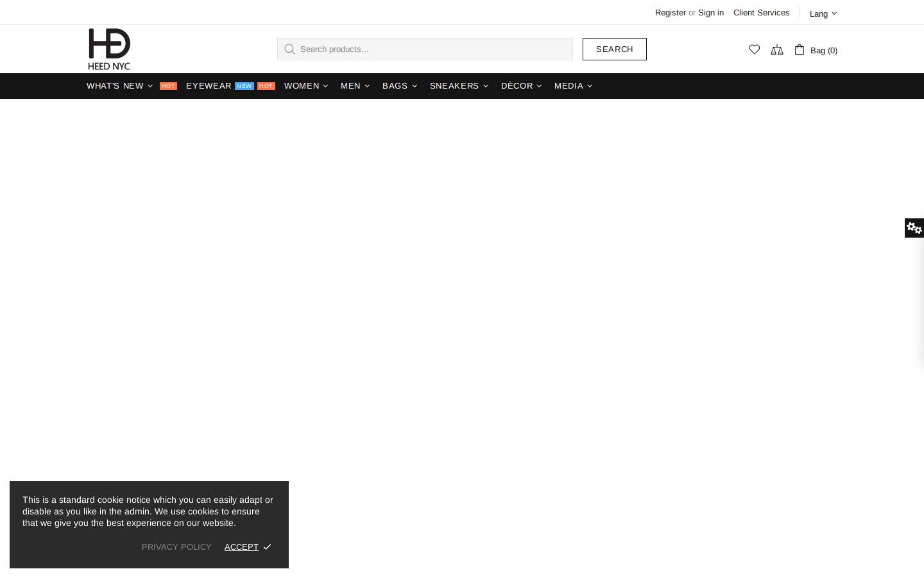Open the shopping bag icon
This screenshot has width=924, height=578.
800,49
